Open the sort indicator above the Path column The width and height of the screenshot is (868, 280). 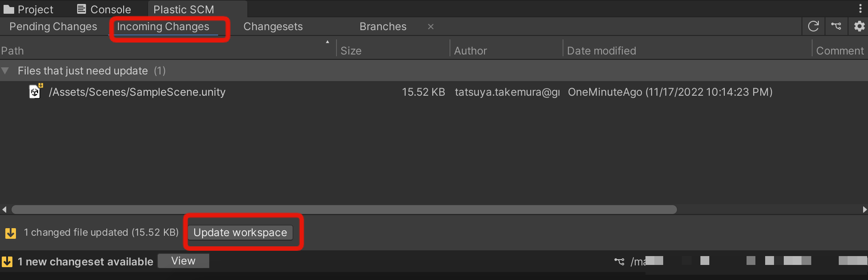pyautogui.click(x=328, y=42)
